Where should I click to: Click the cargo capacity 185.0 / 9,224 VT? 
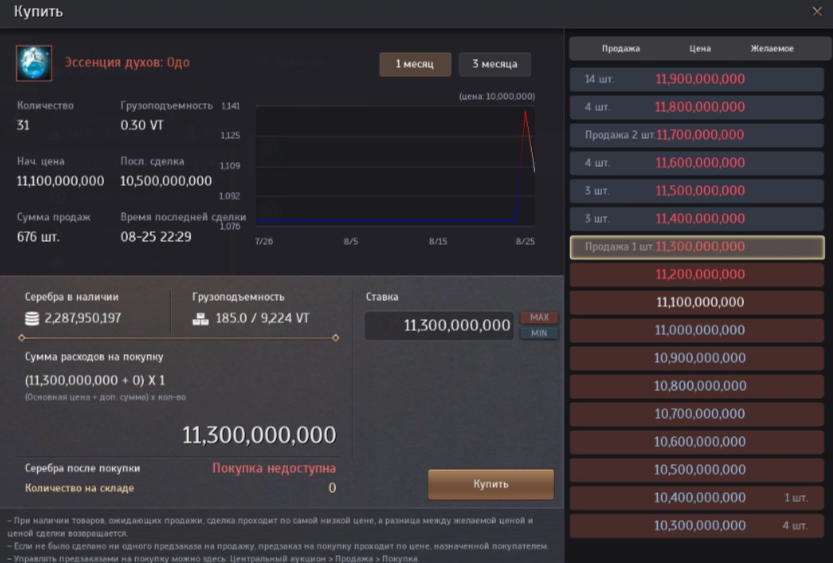pos(262,318)
